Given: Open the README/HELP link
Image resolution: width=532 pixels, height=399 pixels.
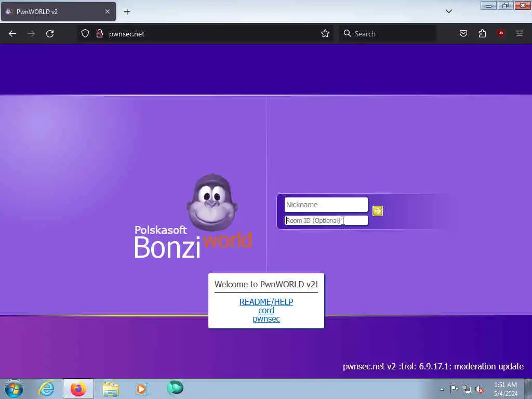Looking at the screenshot, I should tap(267, 302).
